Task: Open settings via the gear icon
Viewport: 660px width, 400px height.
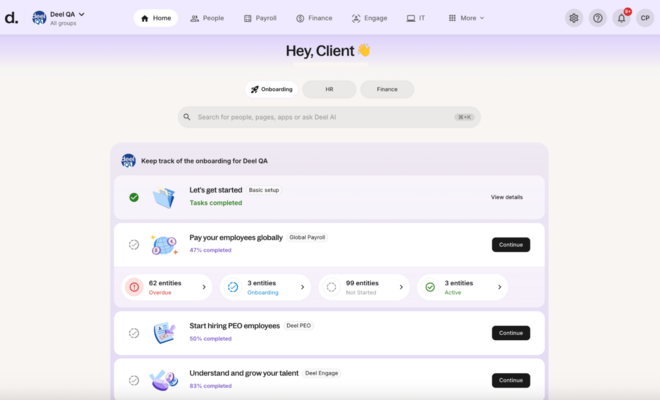Action: [x=574, y=18]
